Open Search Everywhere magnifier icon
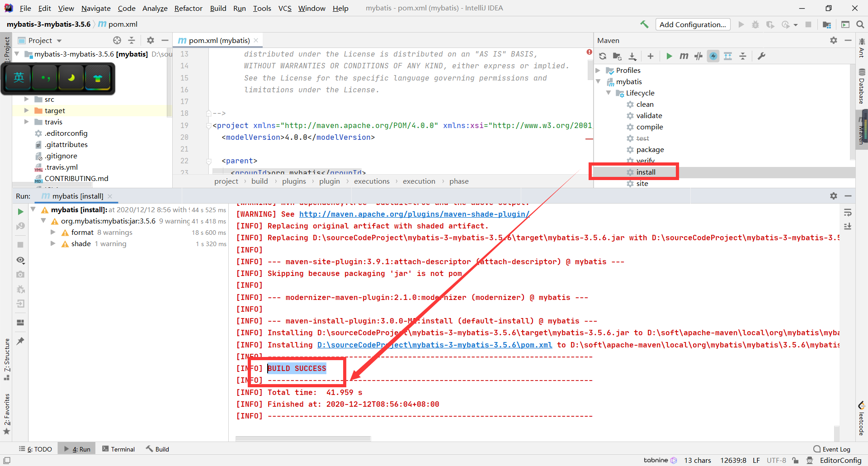 [x=860, y=24]
